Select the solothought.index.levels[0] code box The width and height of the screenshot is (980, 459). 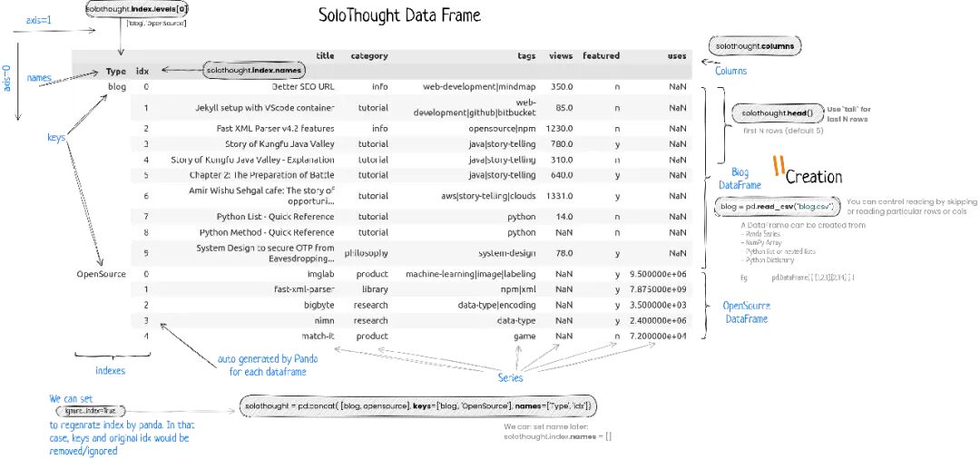pyautogui.click(x=137, y=9)
